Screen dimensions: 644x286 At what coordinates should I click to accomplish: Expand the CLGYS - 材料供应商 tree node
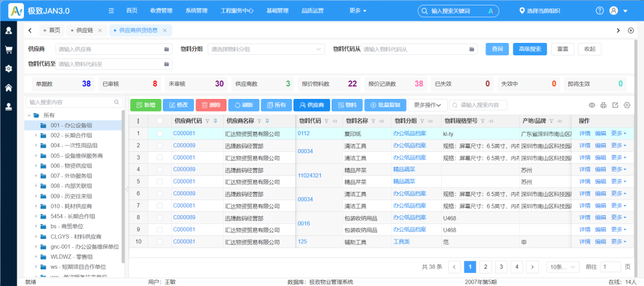(x=36, y=237)
